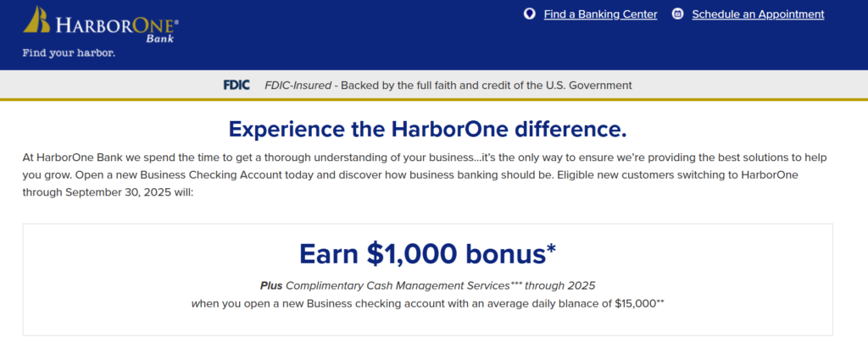Screen dimensions: 868x343
Task: Click the "Experience the HarborOne difference." heading
Action: pos(427,129)
